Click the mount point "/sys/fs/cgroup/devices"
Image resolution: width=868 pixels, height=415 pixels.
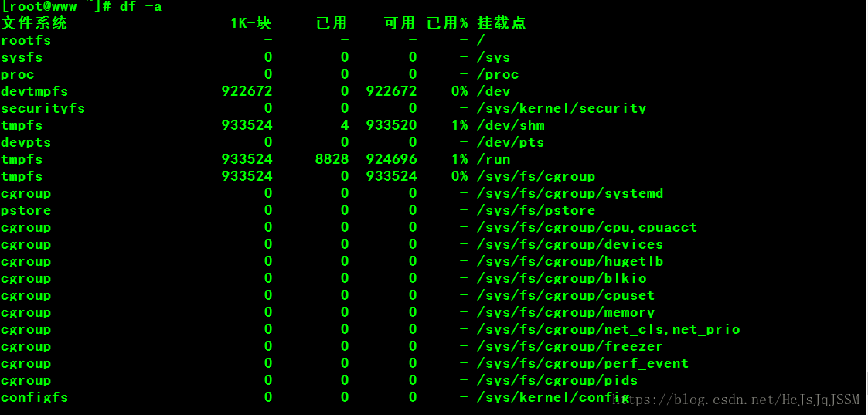[x=570, y=244]
